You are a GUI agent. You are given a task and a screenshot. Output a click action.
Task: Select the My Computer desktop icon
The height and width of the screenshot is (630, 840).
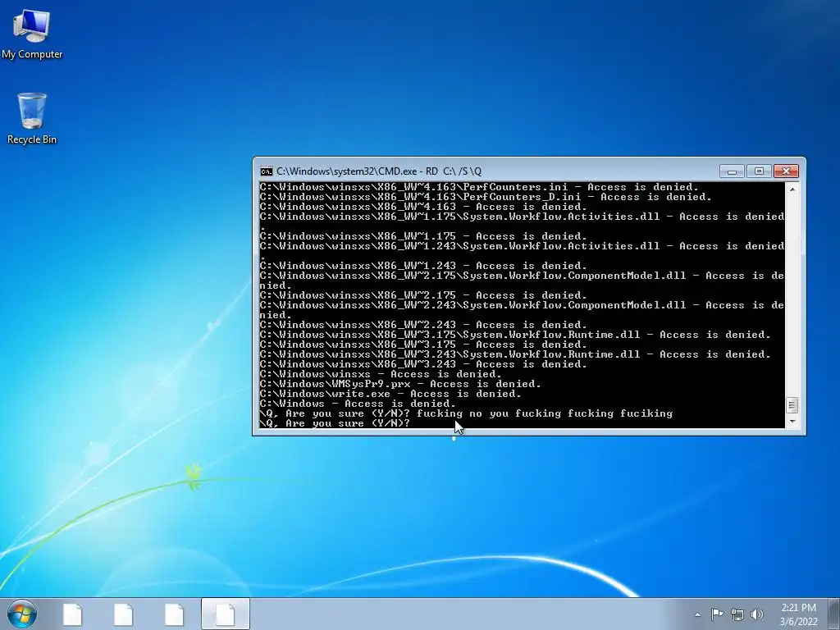pyautogui.click(x=32, y=34)
